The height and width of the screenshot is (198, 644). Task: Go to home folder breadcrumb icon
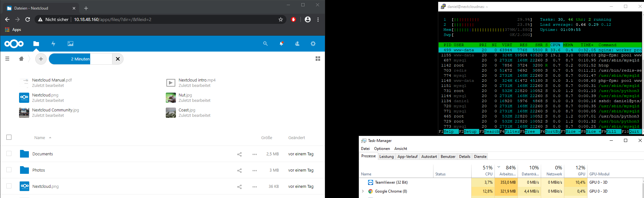[21, 59]
